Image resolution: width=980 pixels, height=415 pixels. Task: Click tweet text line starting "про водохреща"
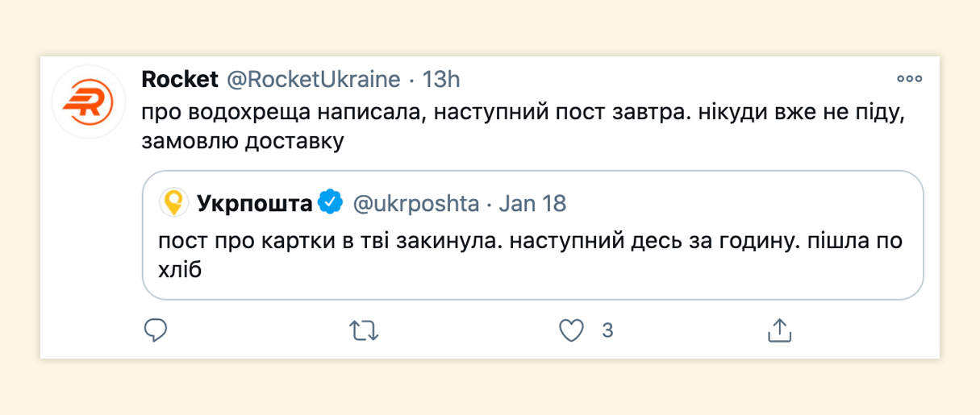[524, 114]
